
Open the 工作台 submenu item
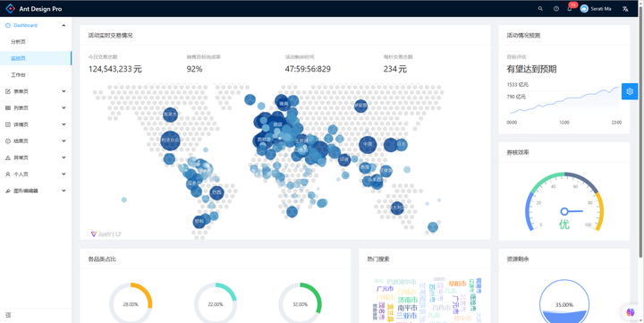point(36,75)
